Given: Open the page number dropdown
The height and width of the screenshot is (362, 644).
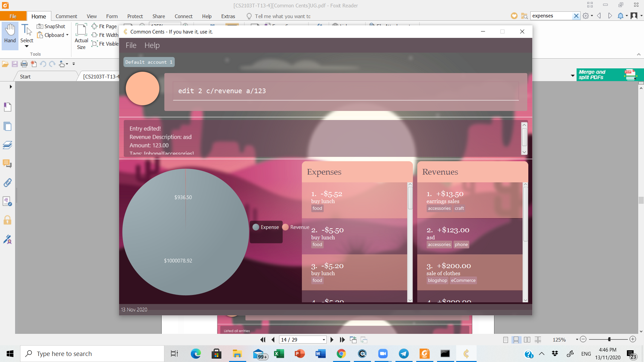Looking at the screenshot, I should point(324,340).
